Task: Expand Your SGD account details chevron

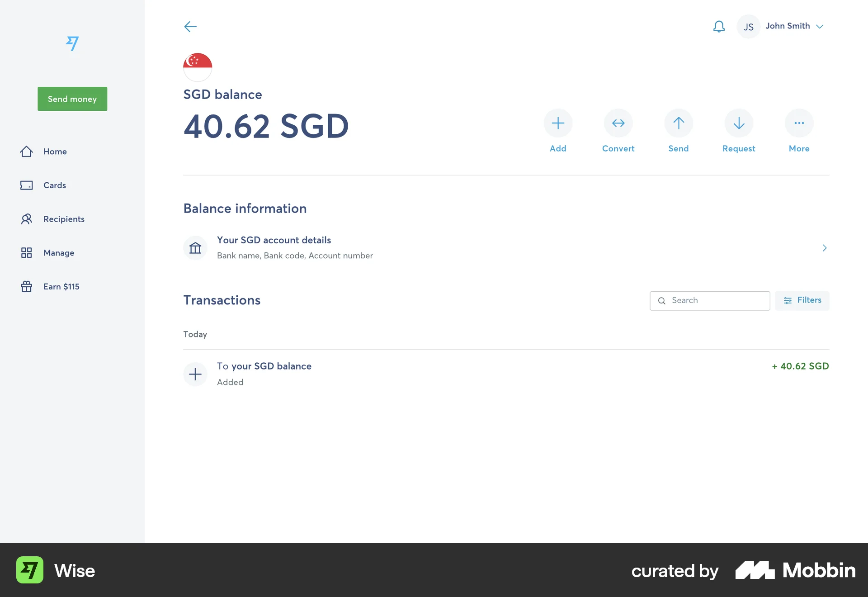Action: tap(824, 248)
